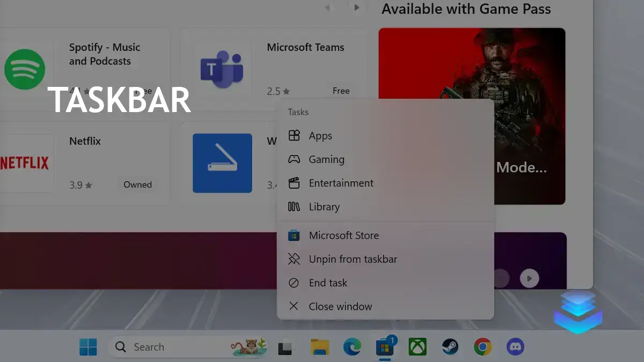Close window via the context menu entry

(340, 306)
